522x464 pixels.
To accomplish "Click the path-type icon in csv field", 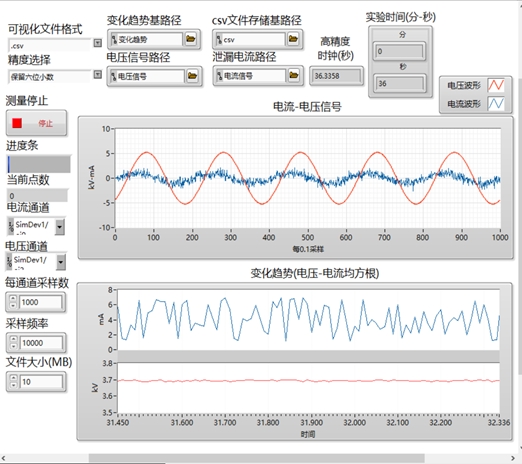I will (x=219, y=39).
